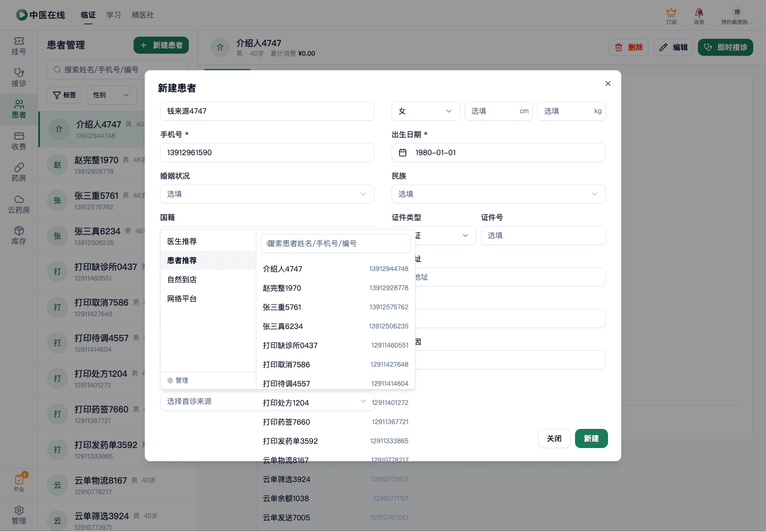The image size is (766, 532).
Task: Open 库存 inventory sidebar icon
Action: [x=19, y=235]
